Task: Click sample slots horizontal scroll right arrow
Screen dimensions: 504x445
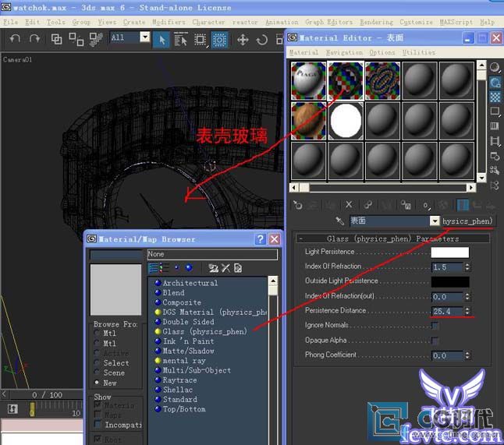Action: point(471,187)
